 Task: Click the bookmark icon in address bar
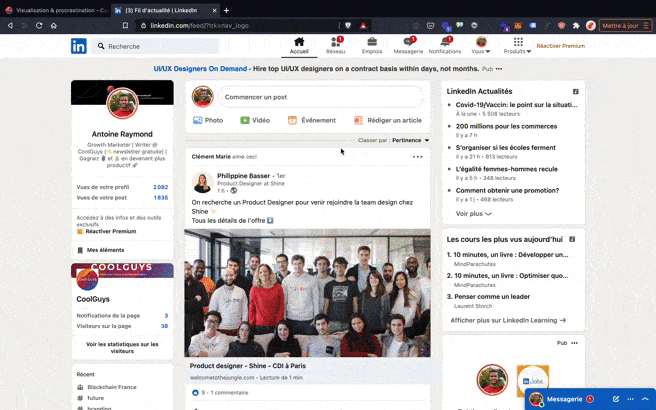click(x=125, y=26)
